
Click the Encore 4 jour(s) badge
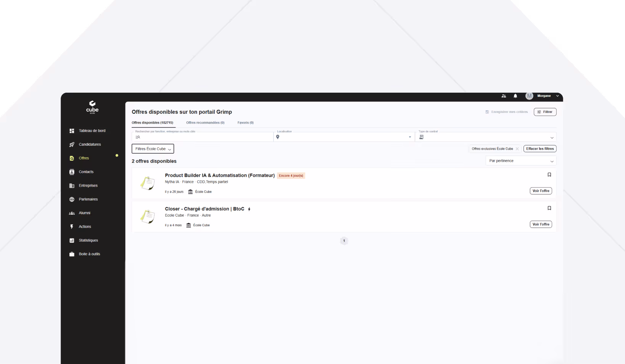(x=291, y=176)
